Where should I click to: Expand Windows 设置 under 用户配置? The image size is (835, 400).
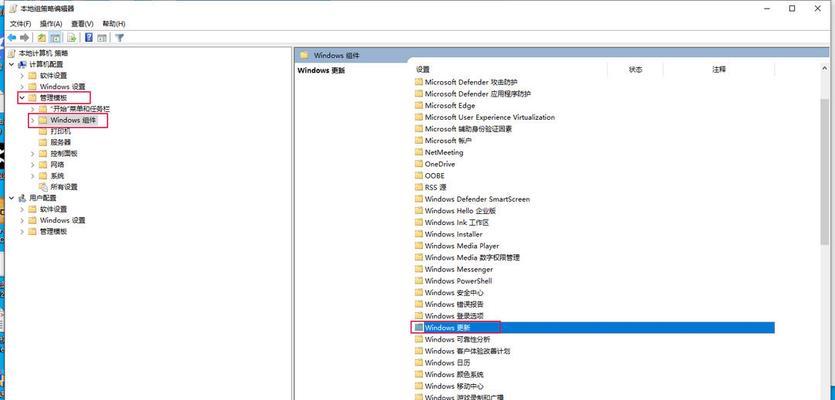tap(22, 221)
